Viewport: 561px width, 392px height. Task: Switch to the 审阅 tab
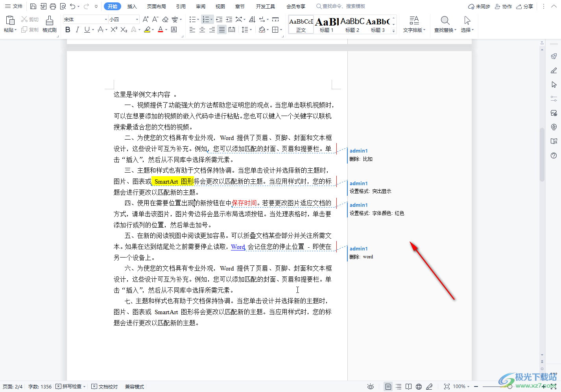coord(201,6)
